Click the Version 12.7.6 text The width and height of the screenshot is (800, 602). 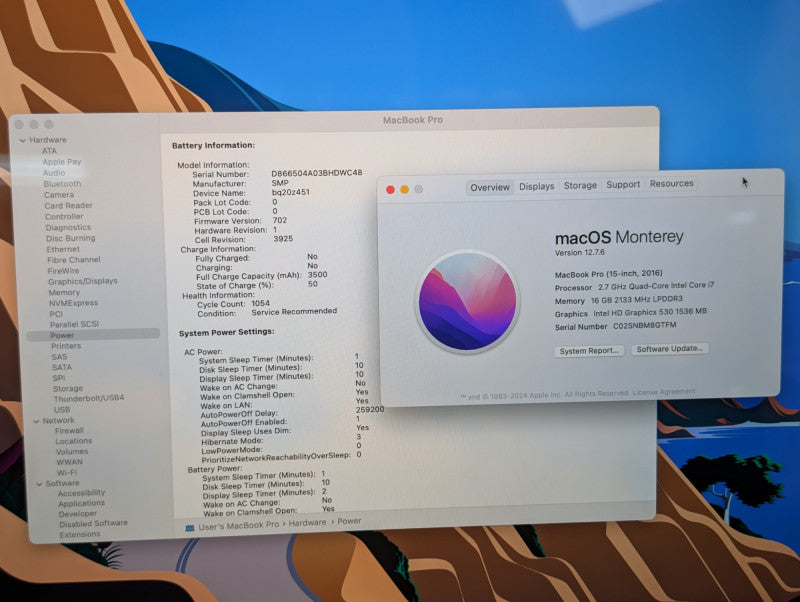pyautogui.click(x=580, y=253)
